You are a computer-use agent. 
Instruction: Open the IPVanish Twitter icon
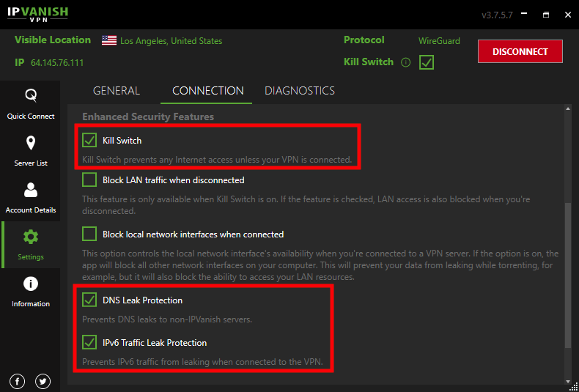click(x=43, y=381)
